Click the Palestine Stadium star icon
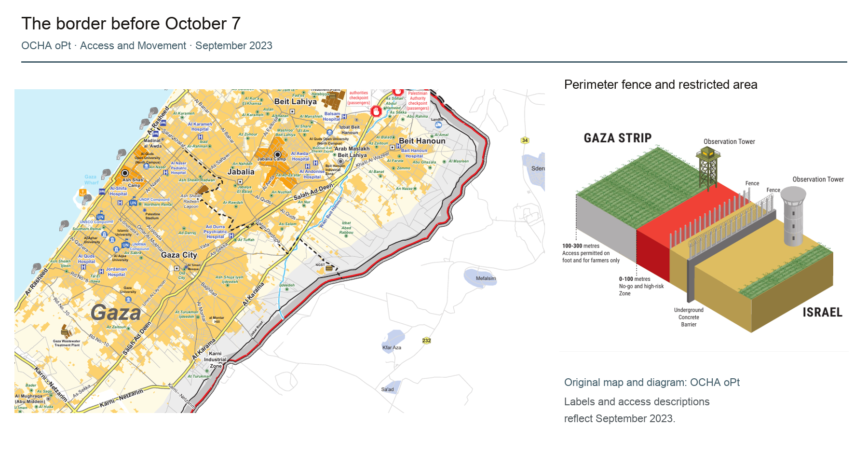Screen dimensions: 868x468 (x=145, y=210)
